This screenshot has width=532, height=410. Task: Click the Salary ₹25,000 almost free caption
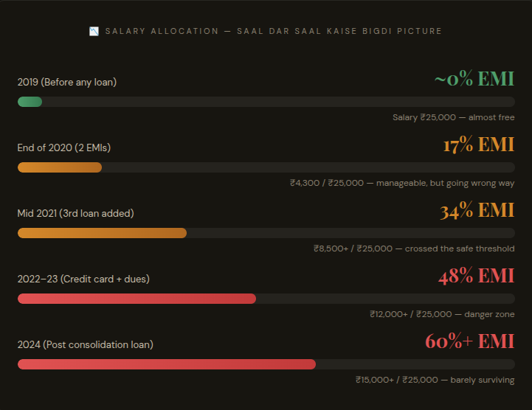click(x=453, y=117)
